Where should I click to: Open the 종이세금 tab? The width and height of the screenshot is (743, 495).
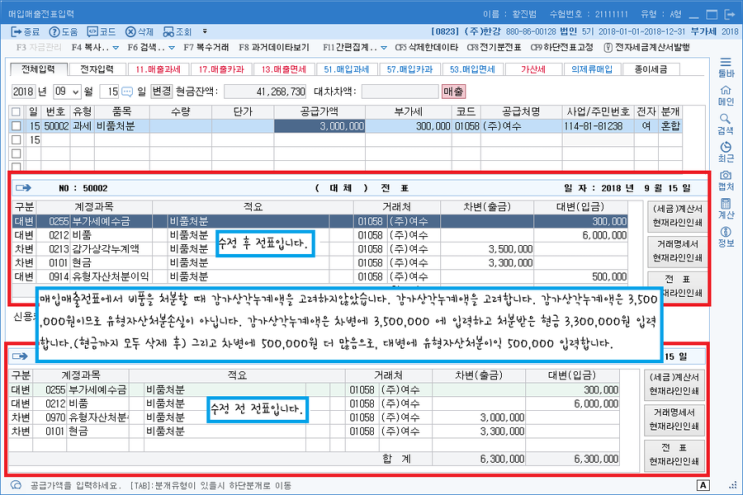coord(651,69)
